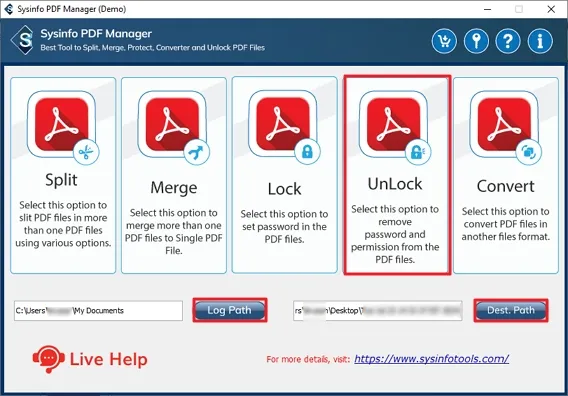Click the info about icon

click(x=540, y=41)
